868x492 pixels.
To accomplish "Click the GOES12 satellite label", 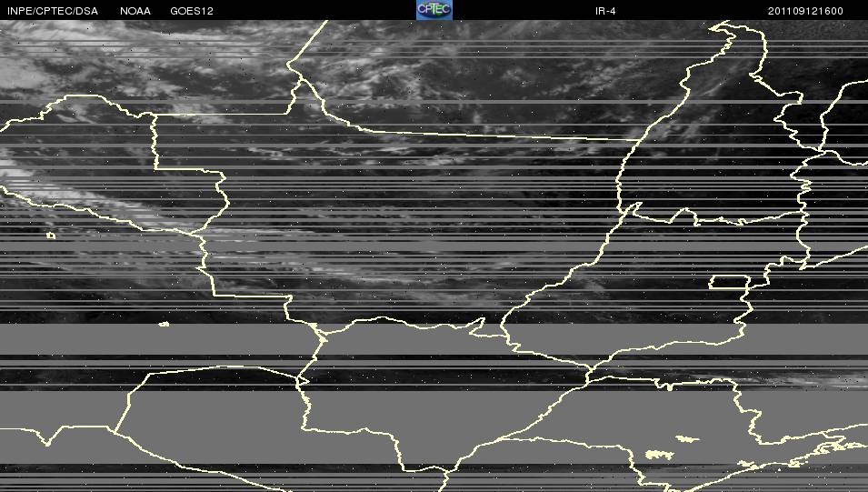I will 192,11.
